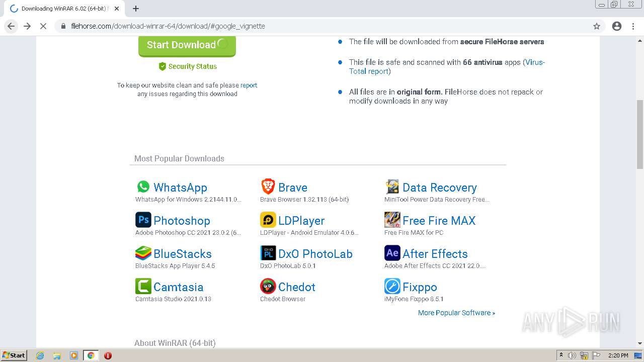Open the Data Recovery download link

[440, 188]
